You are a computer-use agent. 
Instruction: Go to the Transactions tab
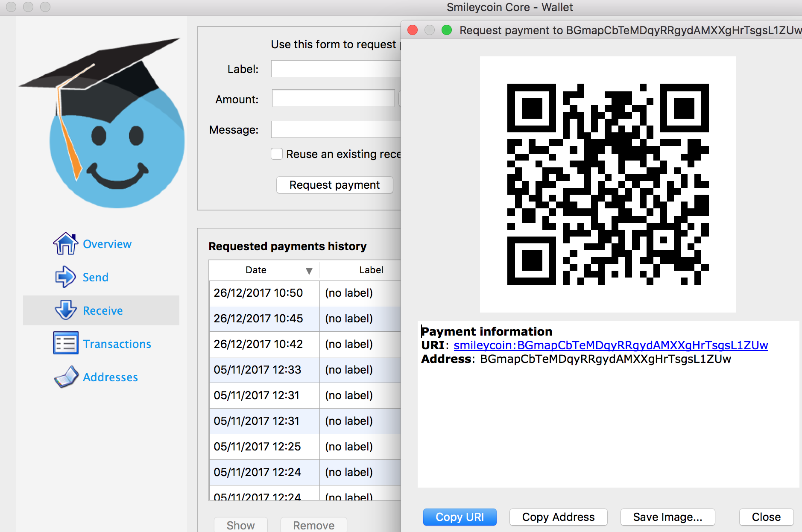pyautogui.click(x=101, y=344)
